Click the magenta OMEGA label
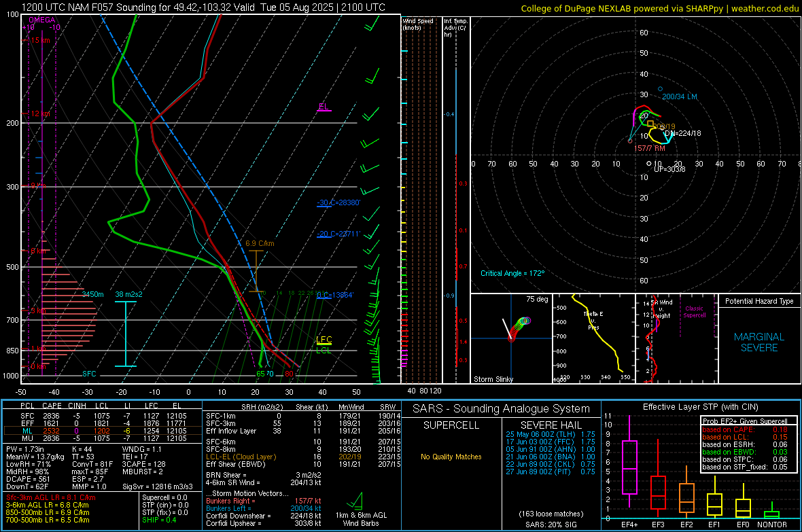The width and height of the screenshot is (802, 532). (x=42, y=20)
